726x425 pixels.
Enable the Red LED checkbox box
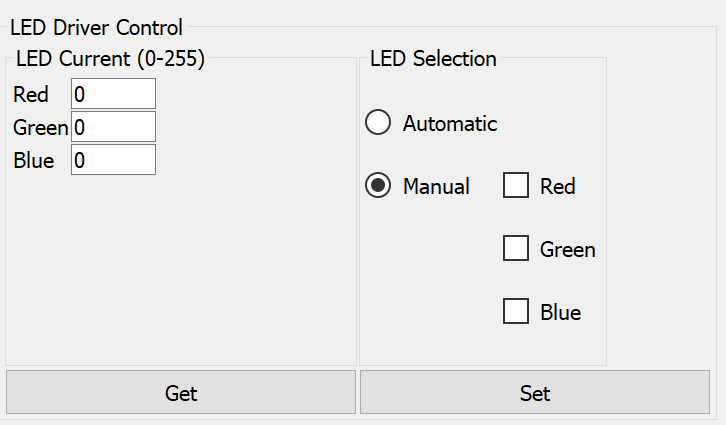516,186
